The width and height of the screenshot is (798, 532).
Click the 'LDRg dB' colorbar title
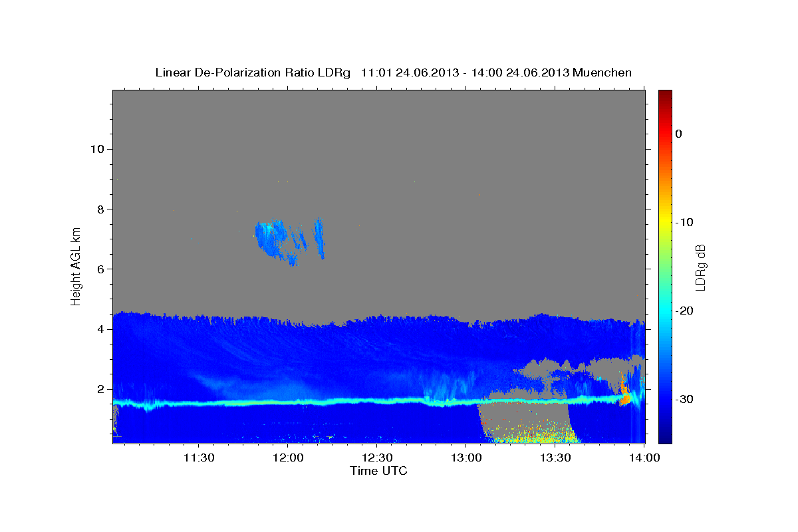[x=700, y=267]
